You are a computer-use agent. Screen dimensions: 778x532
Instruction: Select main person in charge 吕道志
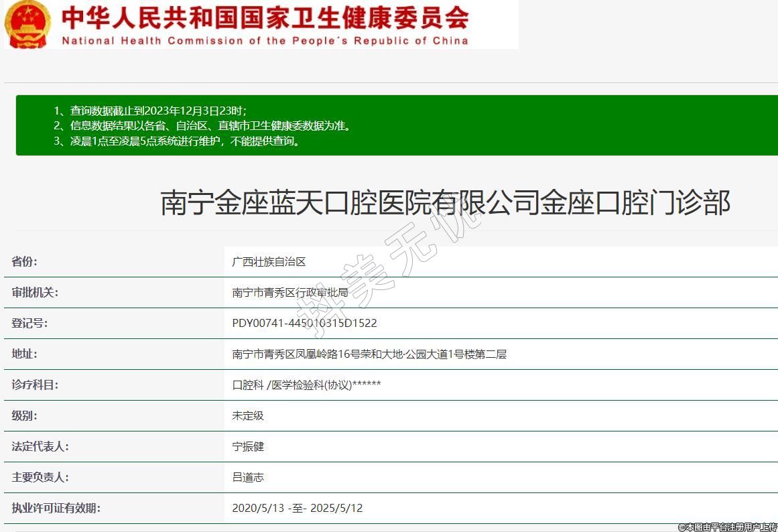(248, 478)
